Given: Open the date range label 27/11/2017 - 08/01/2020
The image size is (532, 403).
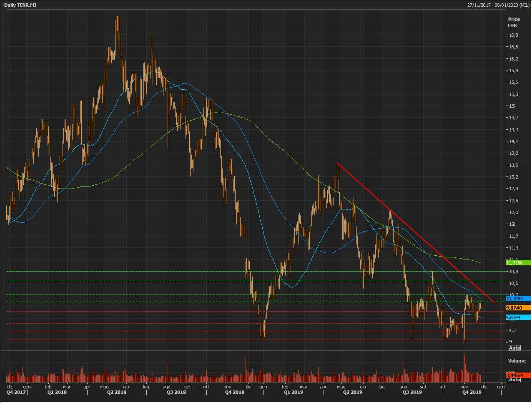Looking at the screenshot, I should [497, 5].
